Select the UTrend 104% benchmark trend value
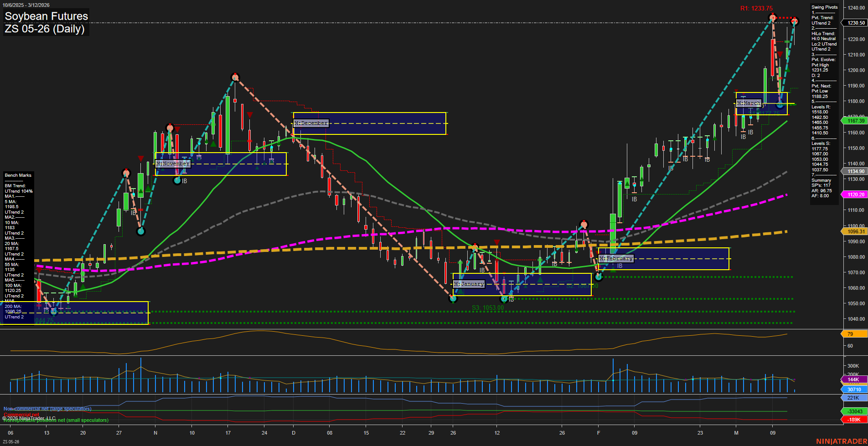 (19, 191)
